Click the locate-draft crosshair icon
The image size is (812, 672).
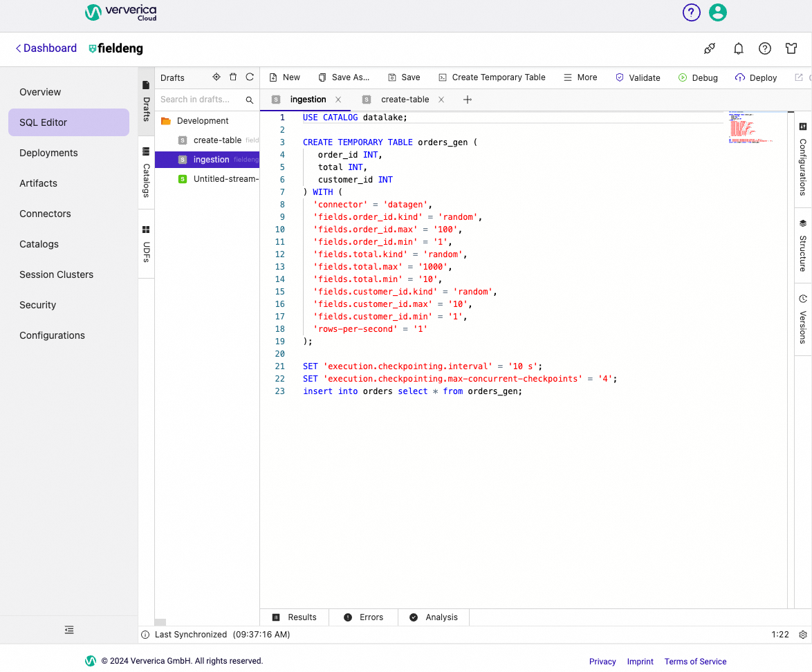[x=216, y=77]
